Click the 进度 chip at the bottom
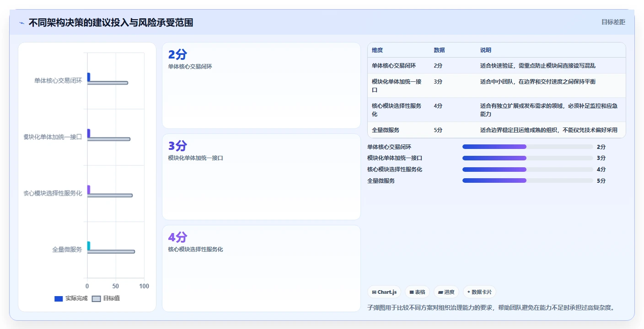The image size is (644, 329). click(446, 292)
